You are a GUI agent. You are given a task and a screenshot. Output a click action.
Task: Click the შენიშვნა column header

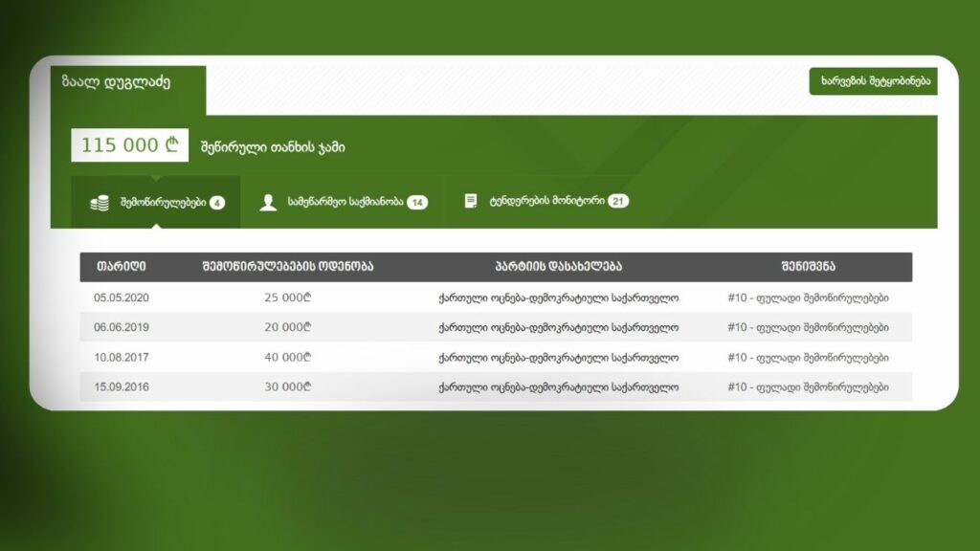(808, 267)
